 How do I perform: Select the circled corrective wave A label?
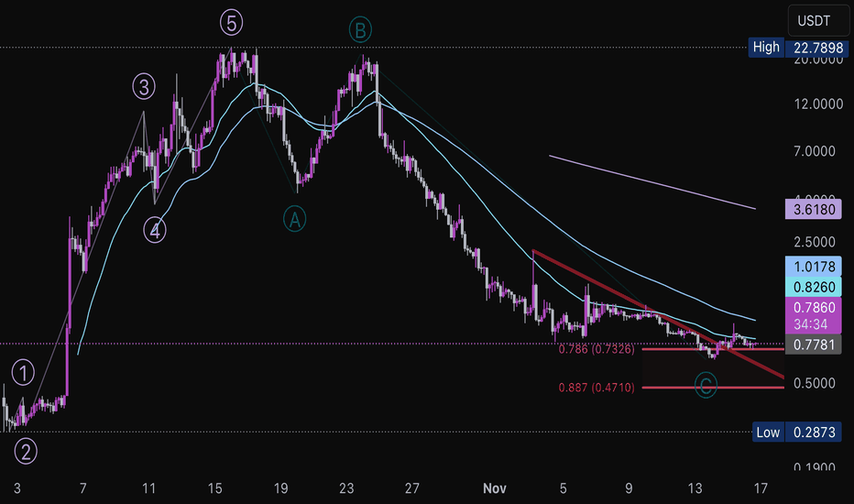point(295,220)
